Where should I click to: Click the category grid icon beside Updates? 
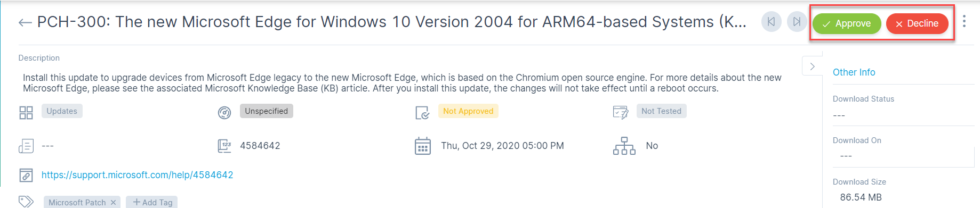click(x=26, y=112)
